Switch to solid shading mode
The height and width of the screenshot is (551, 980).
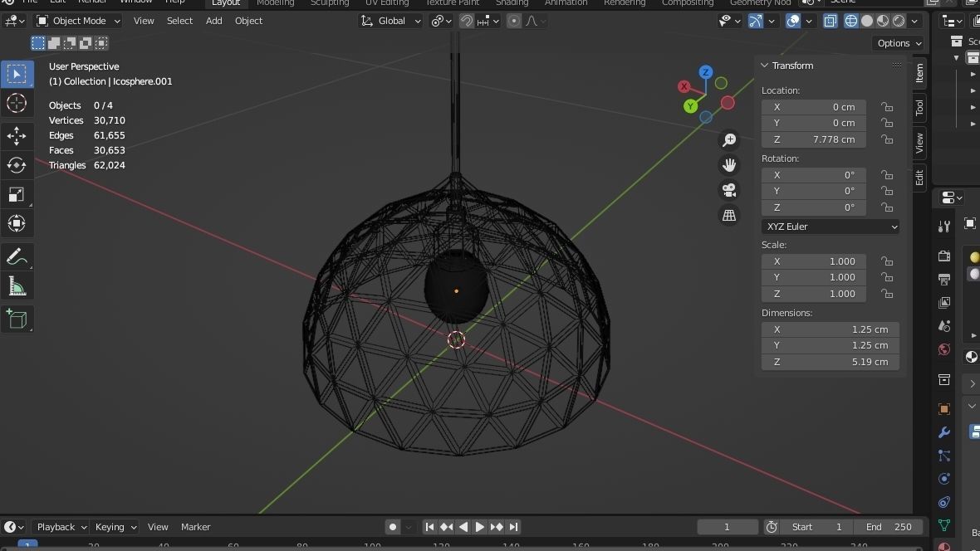click(x=867, y=22)
